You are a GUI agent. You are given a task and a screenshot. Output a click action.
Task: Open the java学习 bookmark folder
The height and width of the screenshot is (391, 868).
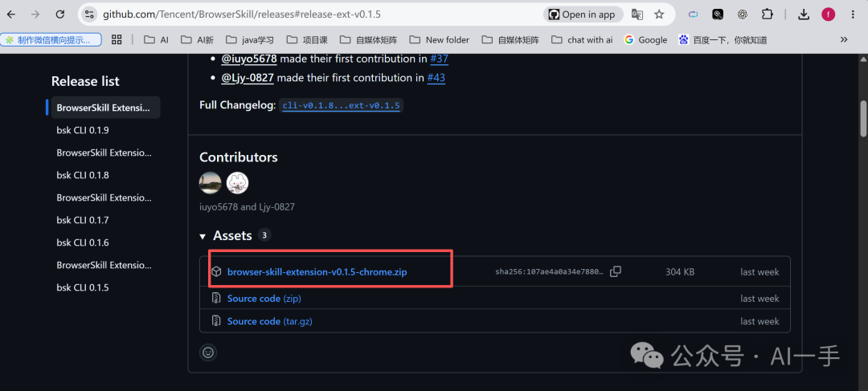point(249,40)
